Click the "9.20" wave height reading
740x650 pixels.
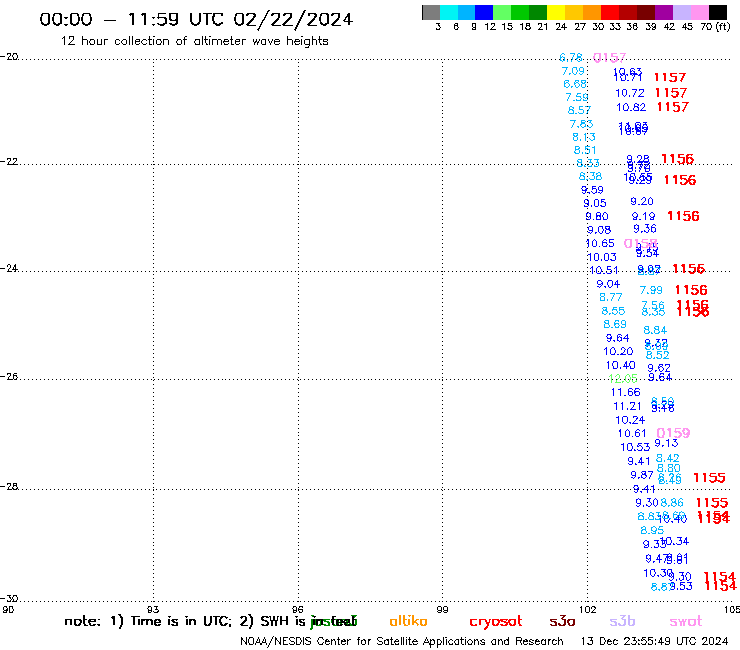642,202
